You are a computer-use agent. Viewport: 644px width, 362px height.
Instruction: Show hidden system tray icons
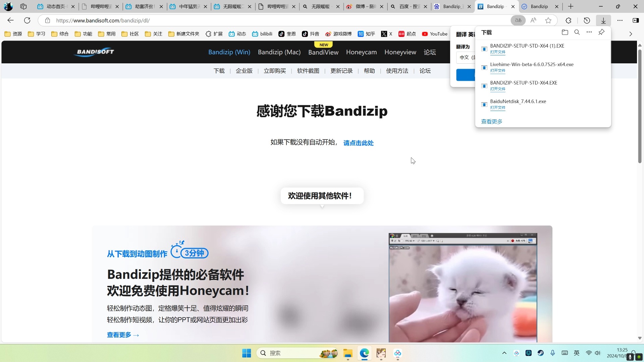click(504, 353)
